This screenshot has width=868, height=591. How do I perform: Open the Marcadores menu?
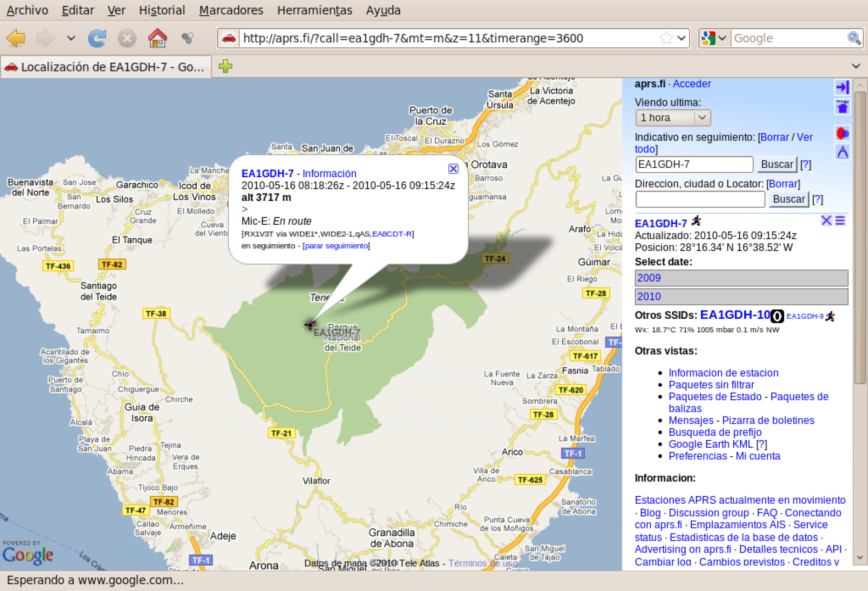coord(231,10)
